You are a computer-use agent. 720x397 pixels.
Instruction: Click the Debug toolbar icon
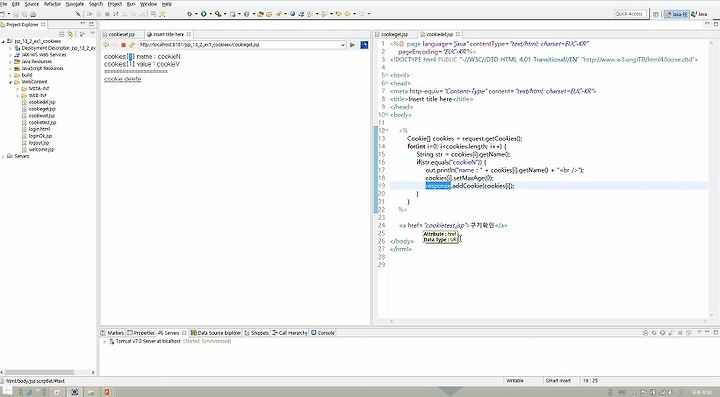[189, 14]
